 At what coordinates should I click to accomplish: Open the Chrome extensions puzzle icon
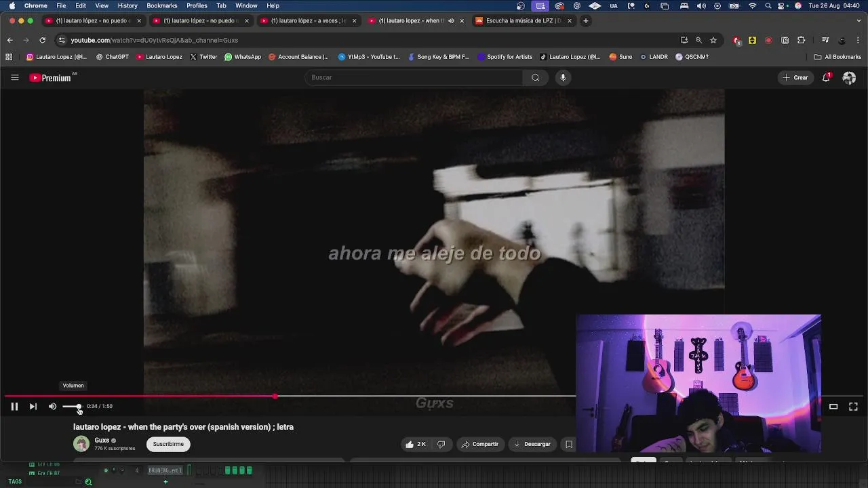(801, 40)
